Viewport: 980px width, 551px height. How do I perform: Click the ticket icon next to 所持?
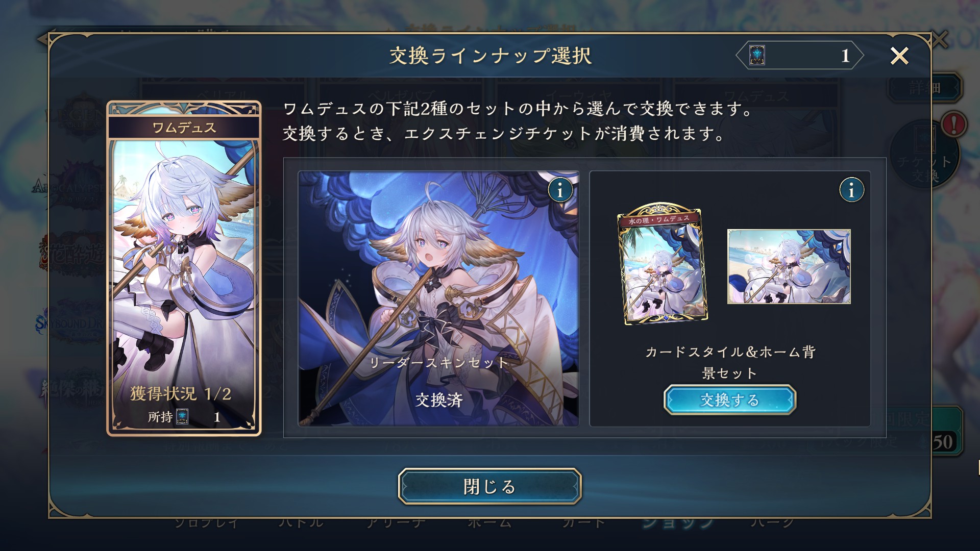point(182,417)
